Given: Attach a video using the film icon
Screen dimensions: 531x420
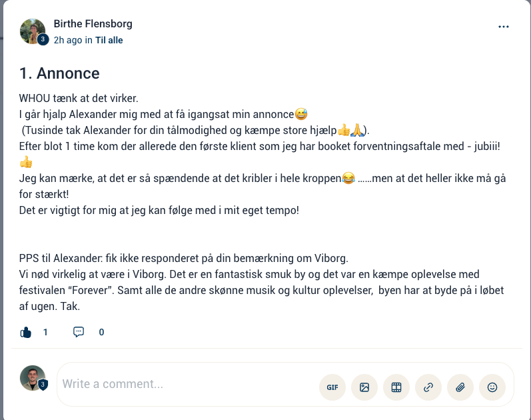Looking at the screenshot, I should [396, 387].
